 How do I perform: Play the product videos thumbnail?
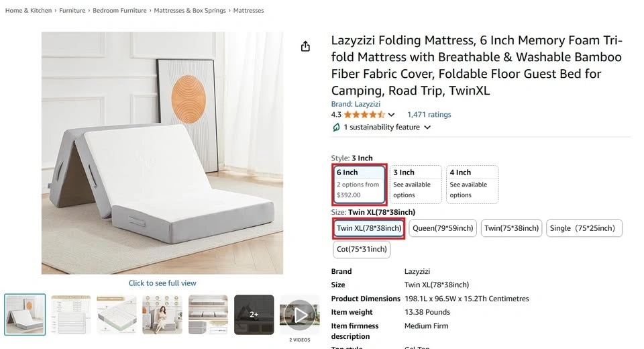299,314
